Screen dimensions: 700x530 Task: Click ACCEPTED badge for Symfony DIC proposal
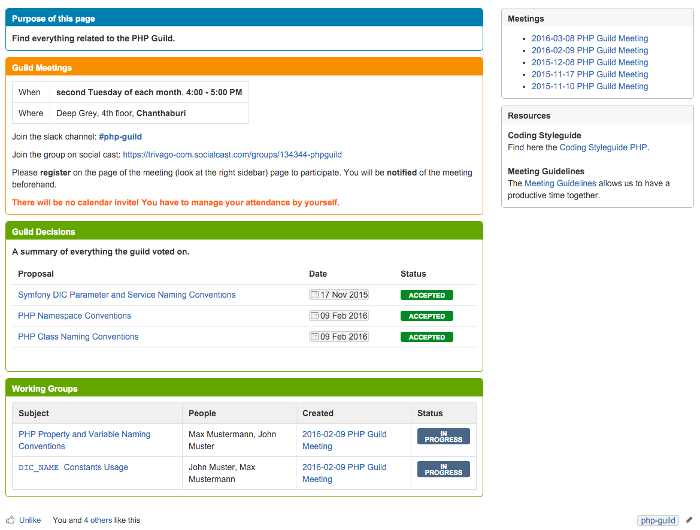pos(427,295)
